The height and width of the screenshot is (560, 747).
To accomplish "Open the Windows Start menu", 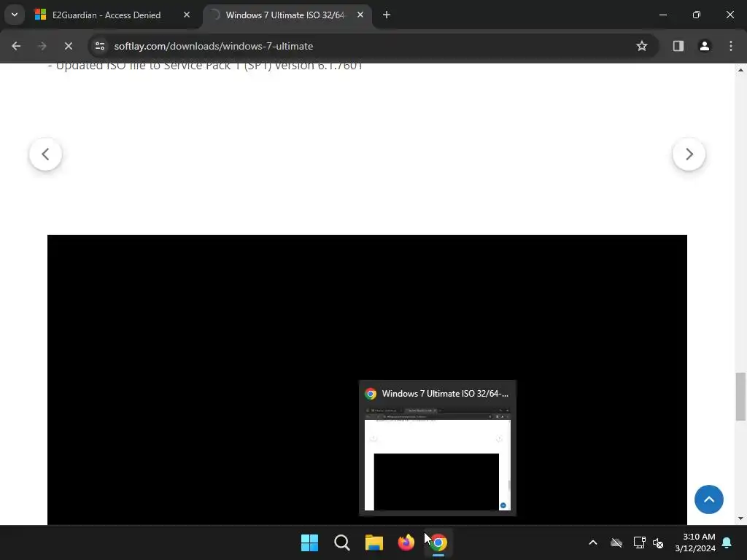I will tap(309, 542).
